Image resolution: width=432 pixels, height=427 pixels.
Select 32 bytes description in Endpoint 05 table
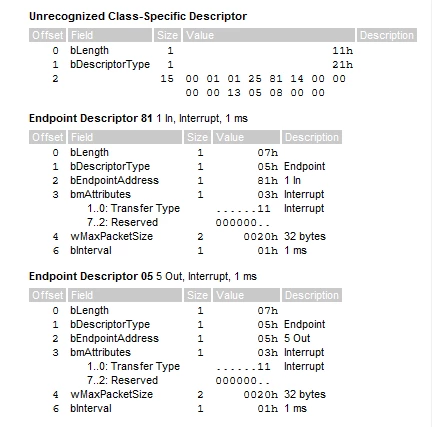click(x=305, y=394)
